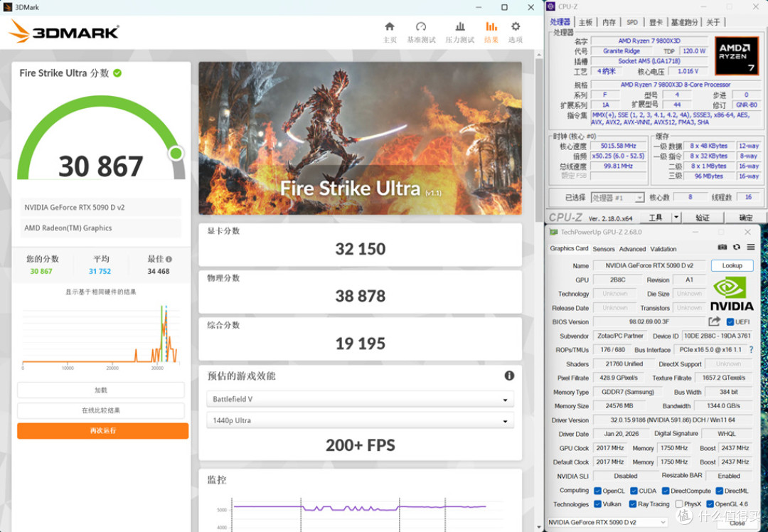This screenshot has width=768, height=532.
Task: Switch to the GPU-Z Validation tab
Action: (663, 249)
